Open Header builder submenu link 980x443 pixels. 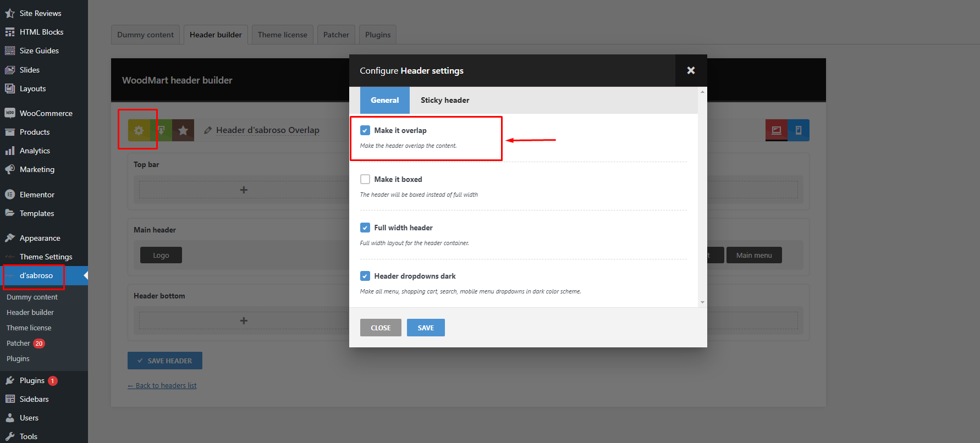click(x=30, y=312)
